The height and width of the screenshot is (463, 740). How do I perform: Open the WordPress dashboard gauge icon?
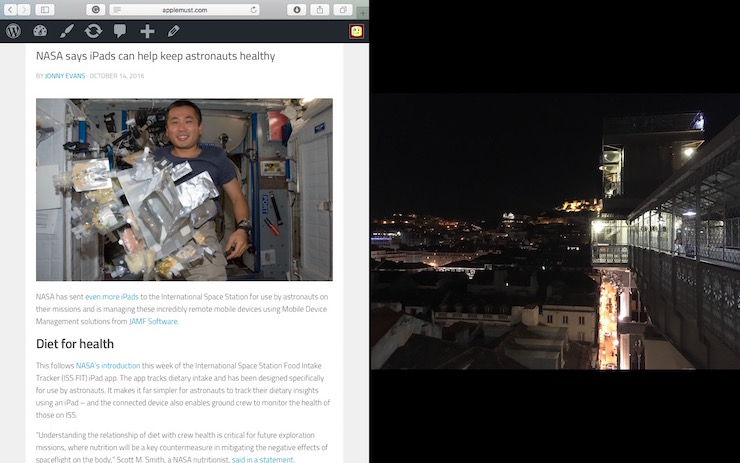point(40,31)
